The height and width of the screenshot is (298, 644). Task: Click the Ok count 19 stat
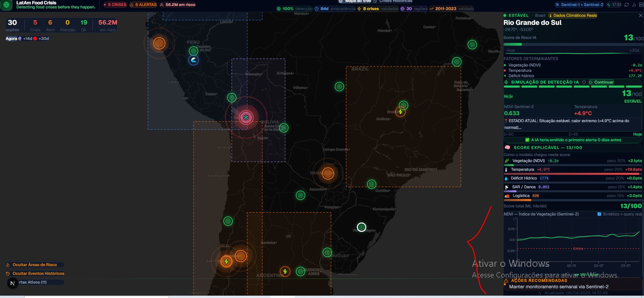click(84, 25)
